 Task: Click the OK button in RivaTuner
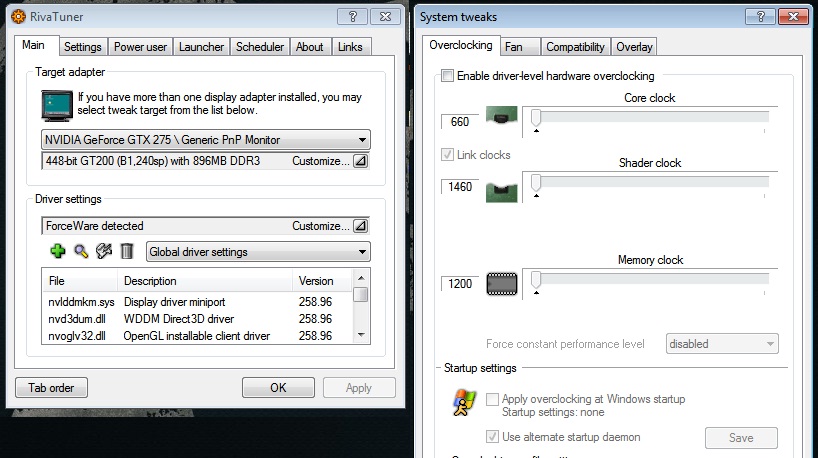tap(278, 388)
